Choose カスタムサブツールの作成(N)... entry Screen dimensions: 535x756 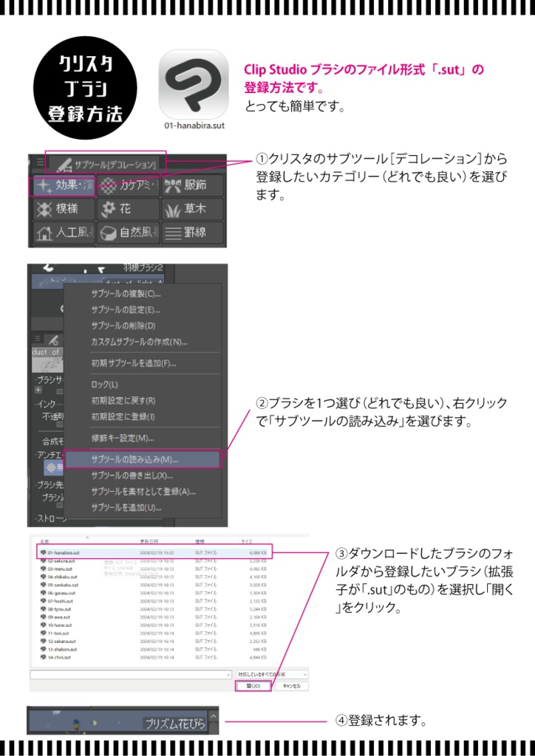point(143,342)
